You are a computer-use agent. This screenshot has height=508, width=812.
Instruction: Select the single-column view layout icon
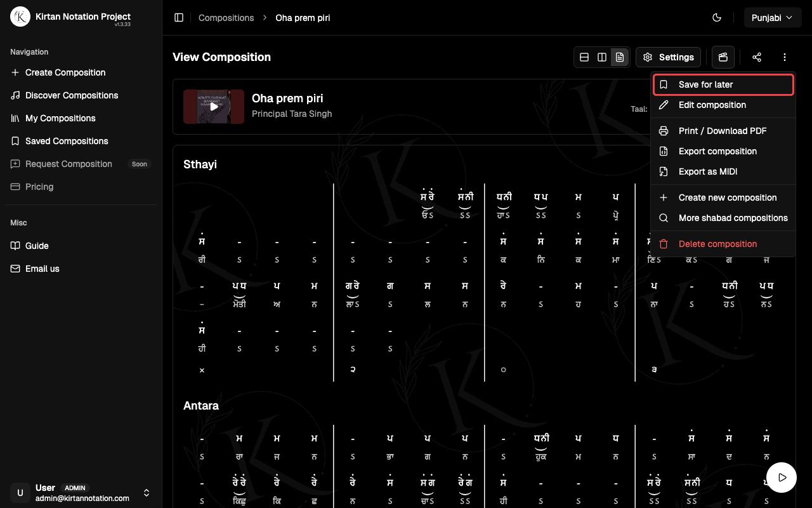click(584, 57)
